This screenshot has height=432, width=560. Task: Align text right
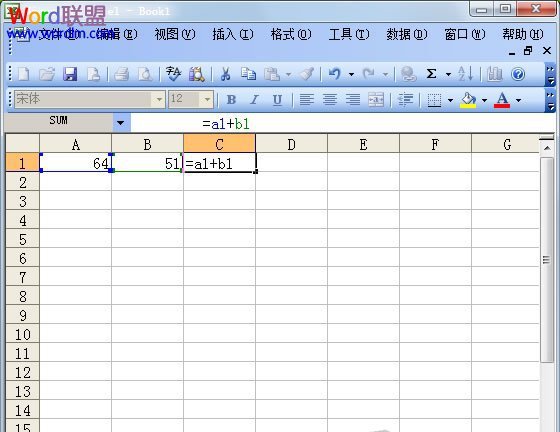353,100
